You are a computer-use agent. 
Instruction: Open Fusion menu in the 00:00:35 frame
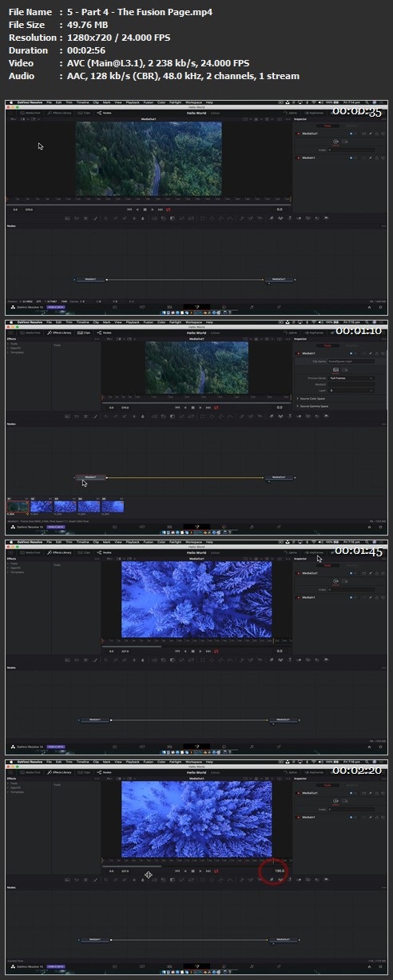point(148,103)
